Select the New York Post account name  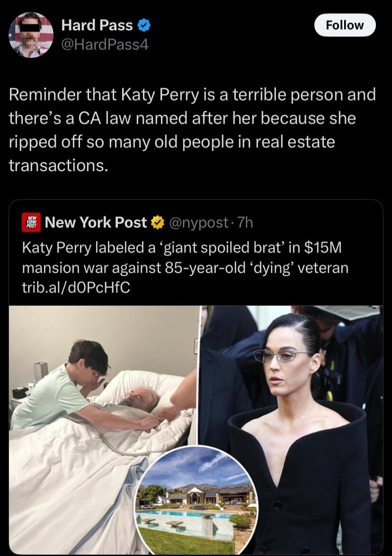(96, 222)
